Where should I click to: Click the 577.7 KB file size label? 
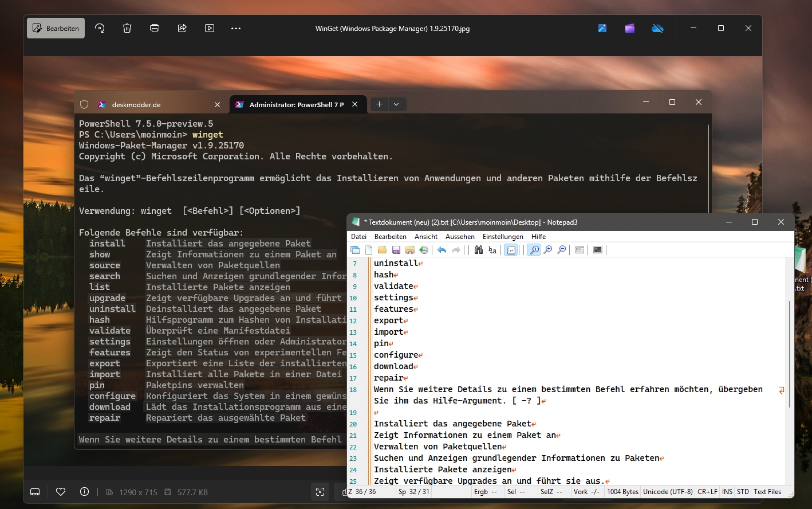192,492
